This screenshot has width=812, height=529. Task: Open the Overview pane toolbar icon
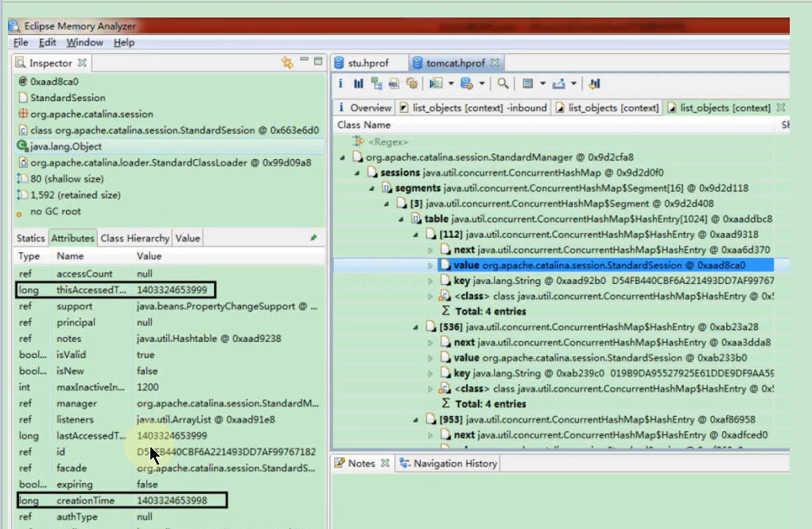tap(340, 84)
